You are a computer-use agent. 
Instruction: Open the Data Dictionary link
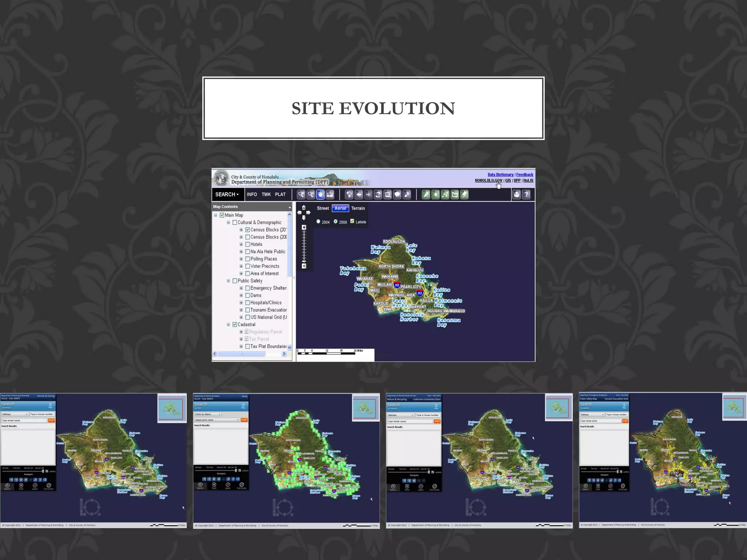pos(500,175)
